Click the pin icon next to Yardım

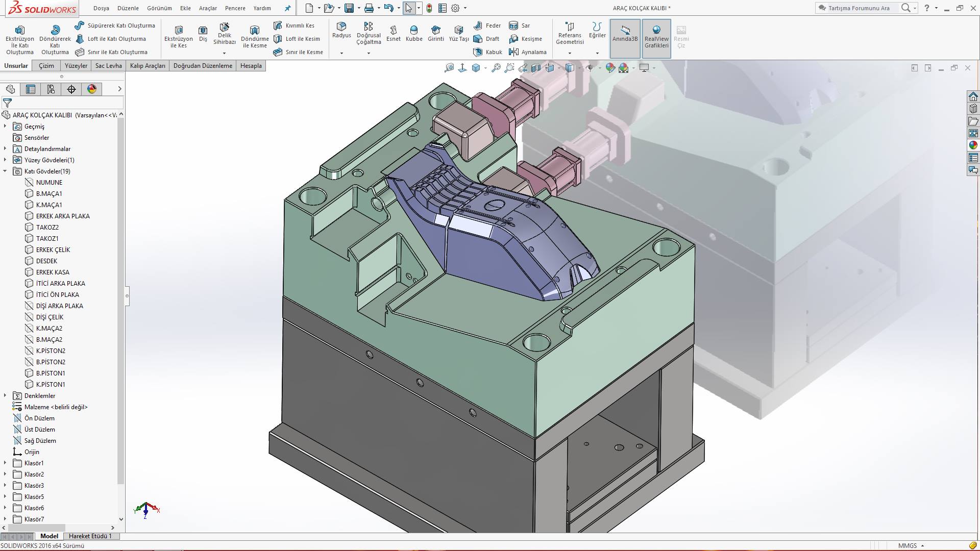(x=287, y=8)
